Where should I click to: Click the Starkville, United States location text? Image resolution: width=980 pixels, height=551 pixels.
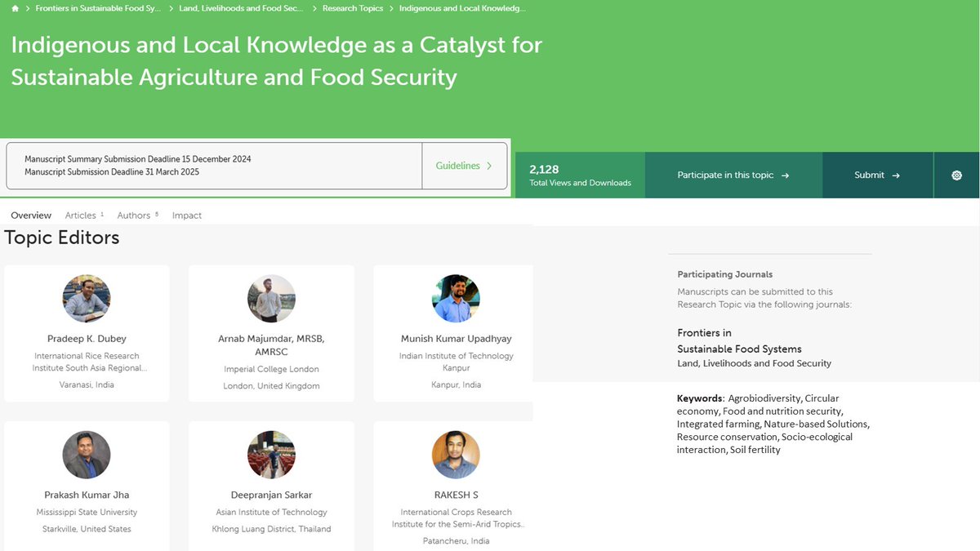(x=87, y=529)
